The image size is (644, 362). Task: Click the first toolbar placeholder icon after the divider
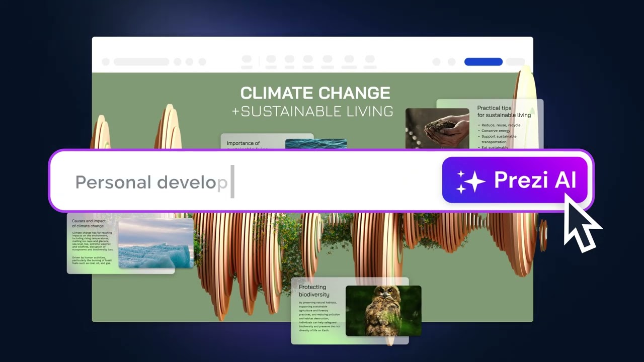tap(271, 60)
